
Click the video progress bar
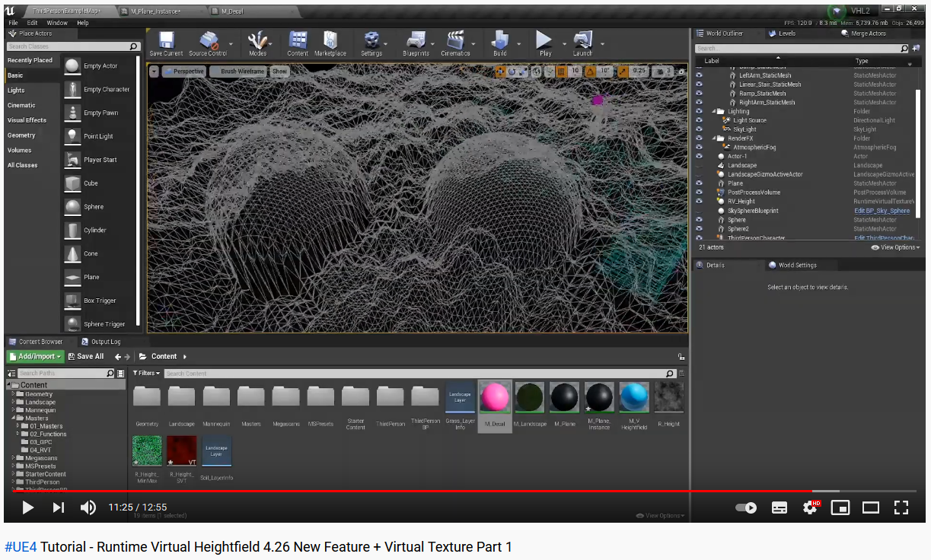[465, 492]
